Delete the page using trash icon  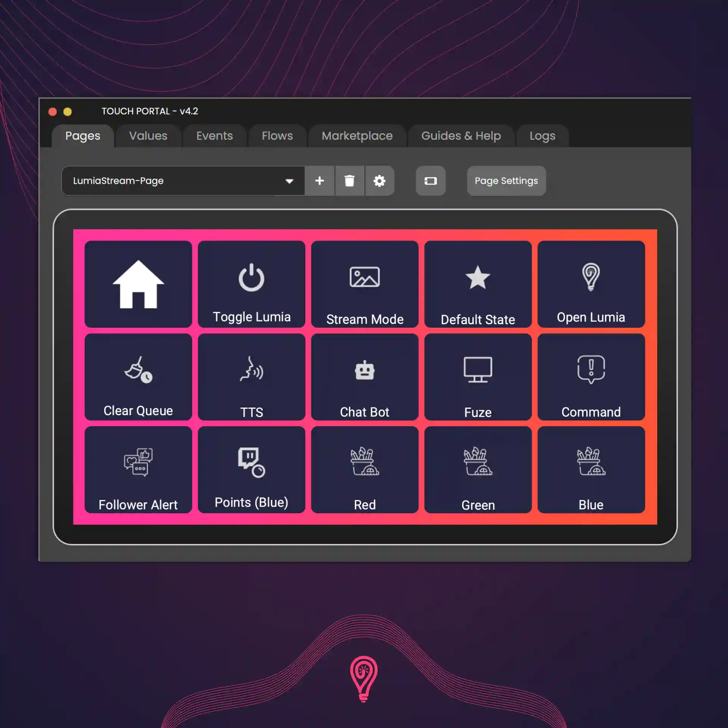pyautogui.click(x=350, y=181)
